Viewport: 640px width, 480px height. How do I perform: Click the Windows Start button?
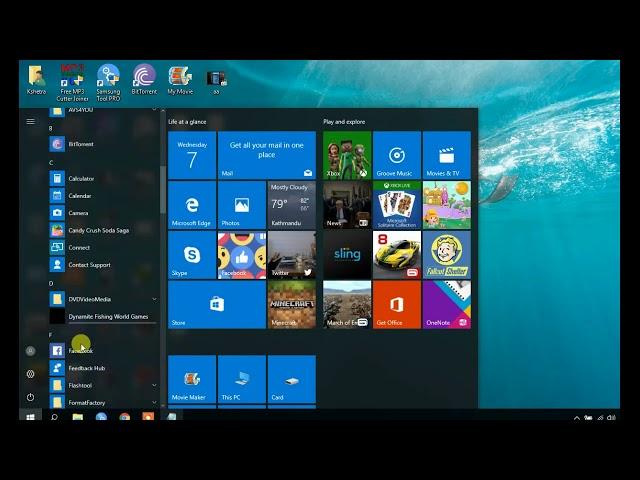(31, 417)
